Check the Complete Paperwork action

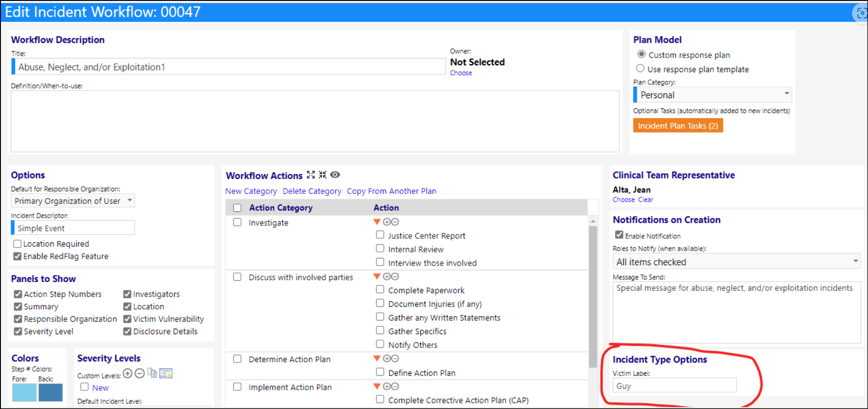pos(380,289)
